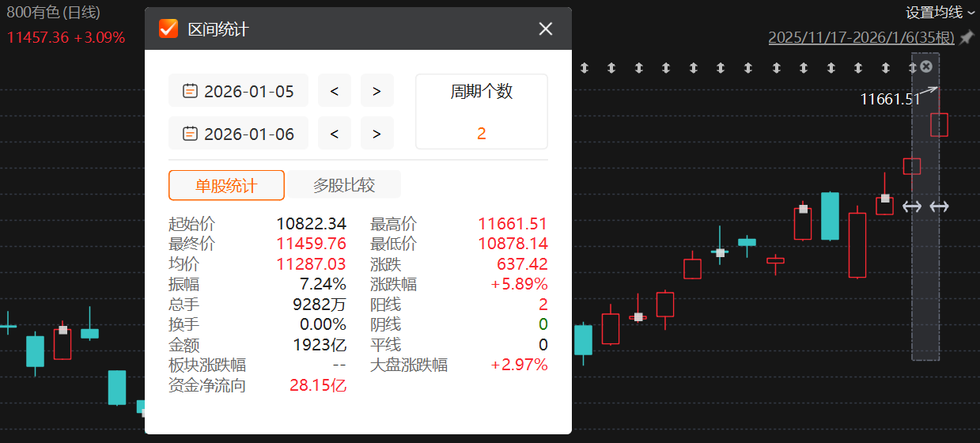Click left resize handle of selected range

(912, 206)
